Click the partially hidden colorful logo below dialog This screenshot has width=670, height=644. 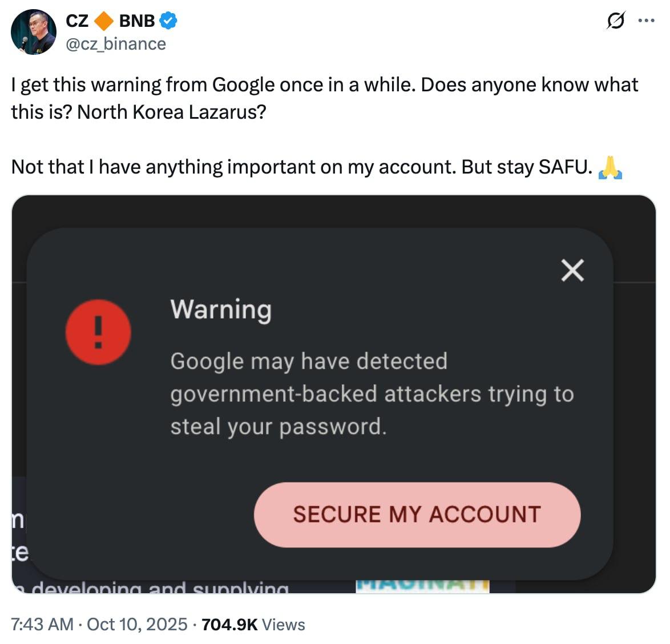[x=422, y=586]
